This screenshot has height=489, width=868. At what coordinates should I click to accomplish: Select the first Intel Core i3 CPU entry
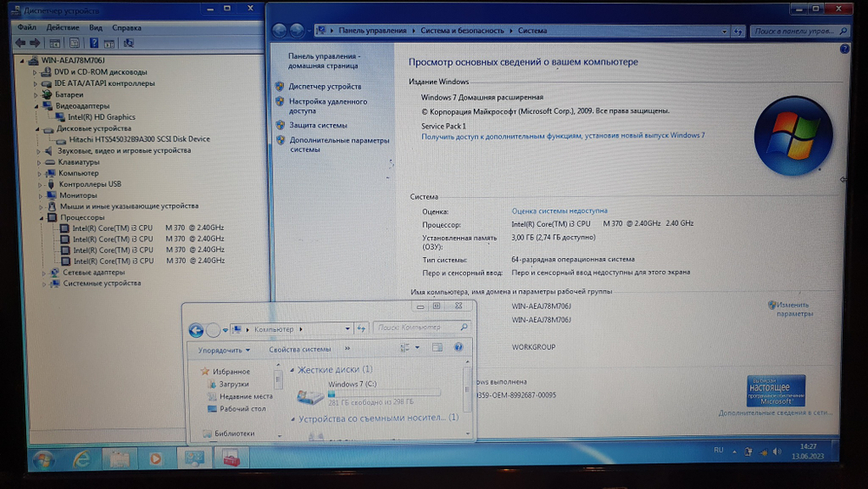pyautogui.click(x=148, y=228)
